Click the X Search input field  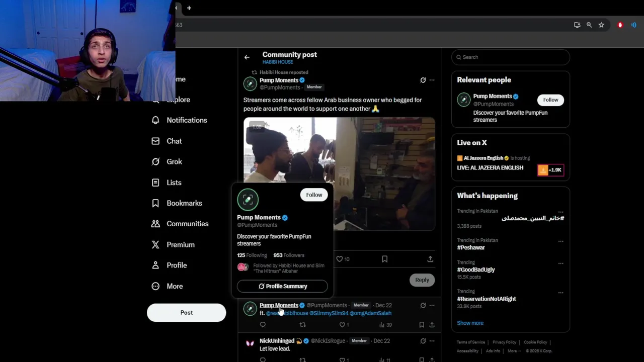(x=511, y=57)
